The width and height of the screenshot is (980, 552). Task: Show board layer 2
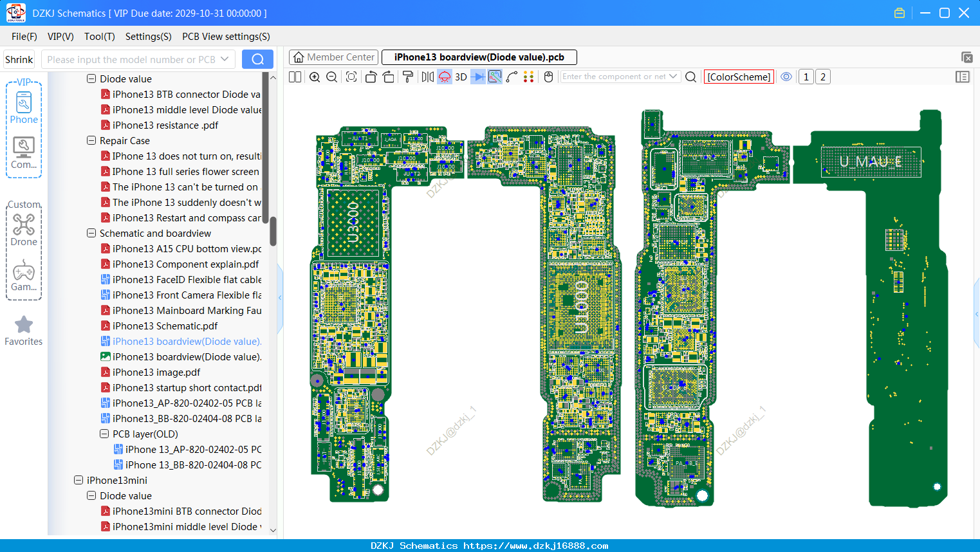pos(822,77)
